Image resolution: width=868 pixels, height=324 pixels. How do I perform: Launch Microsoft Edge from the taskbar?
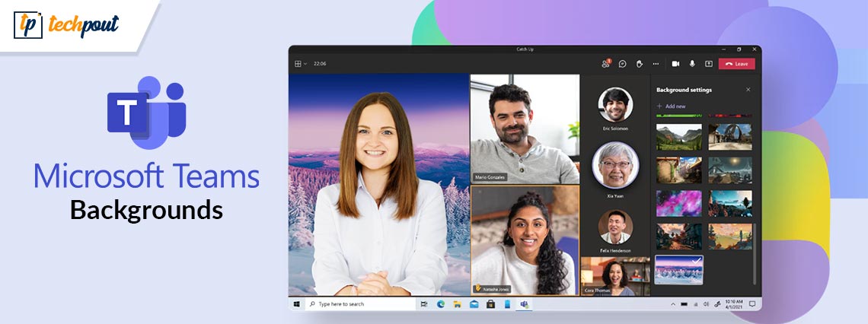[441, 304]
